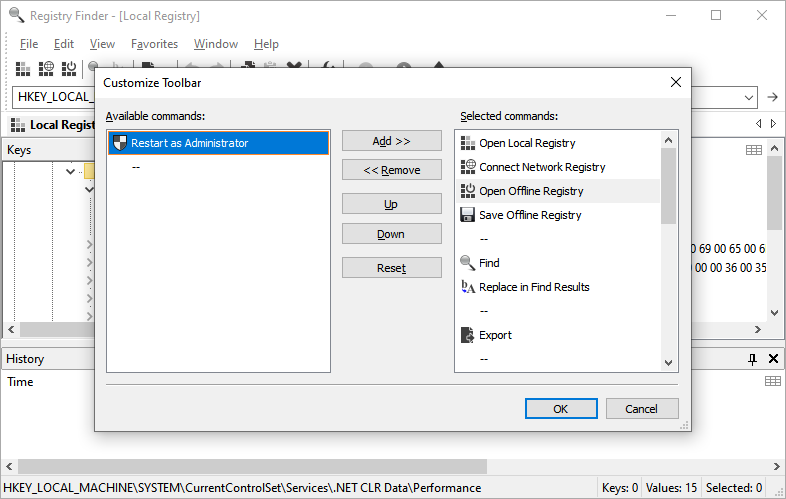This screenshot has height=499, width=786.
Task: Open the View menu
Action: [102, 44]
